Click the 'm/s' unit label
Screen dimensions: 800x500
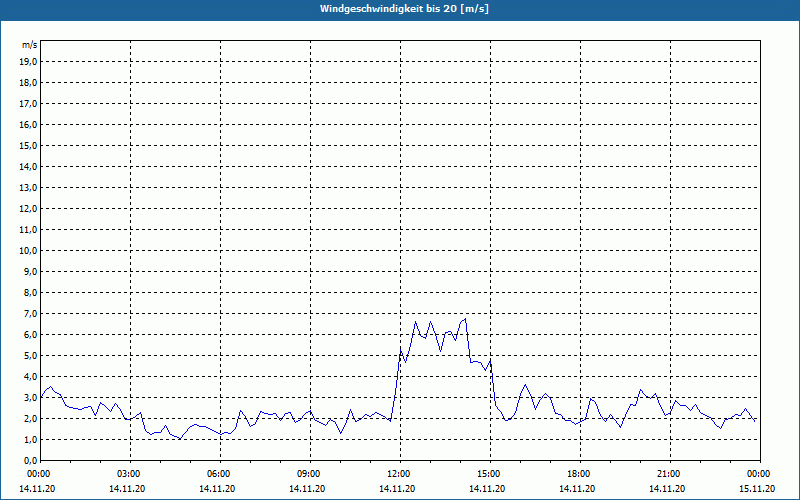pyautogui.click(x=30, y=45)
